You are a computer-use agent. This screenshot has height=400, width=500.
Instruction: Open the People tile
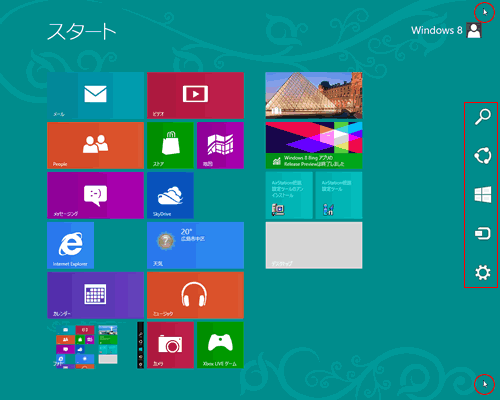pyautogui.click(x=96, y=145)
